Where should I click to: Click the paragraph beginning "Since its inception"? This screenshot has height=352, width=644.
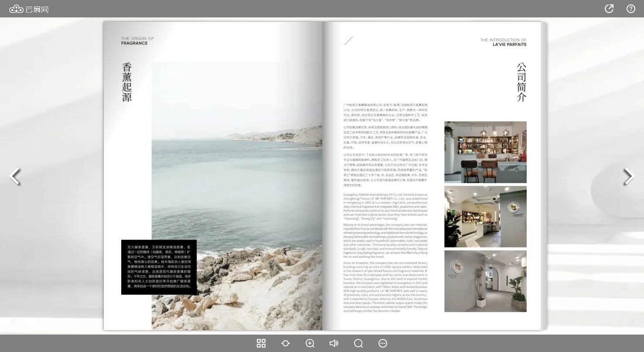point(385,287)
